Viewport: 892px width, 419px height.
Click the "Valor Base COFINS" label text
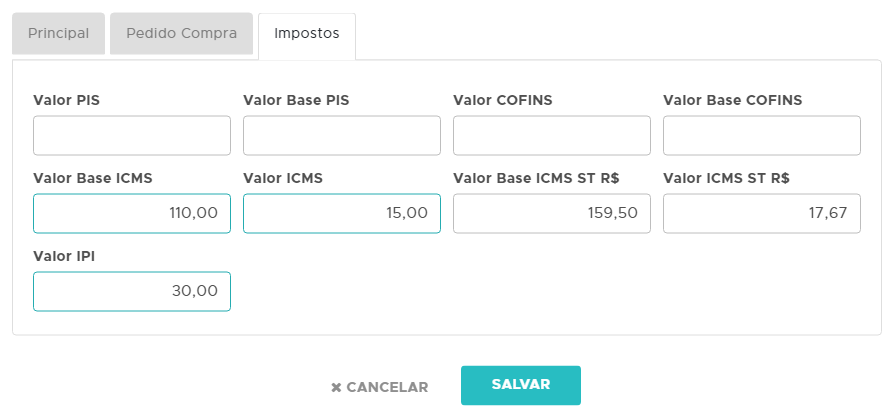[732, 100]
